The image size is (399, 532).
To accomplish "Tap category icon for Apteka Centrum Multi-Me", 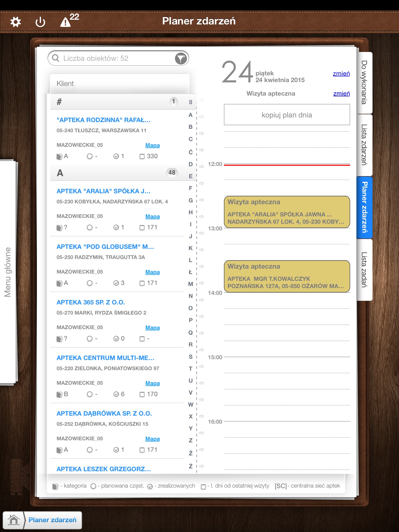I will pos(59,394).
